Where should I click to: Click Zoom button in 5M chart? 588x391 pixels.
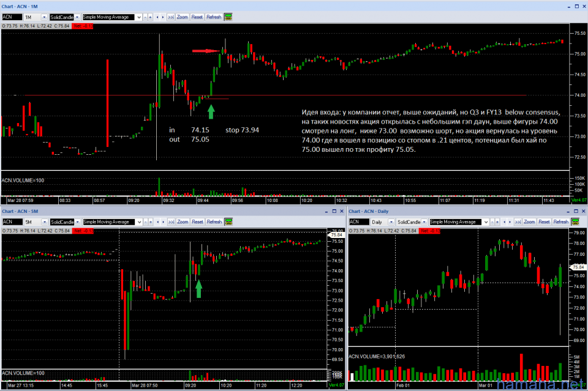(183, 222)
